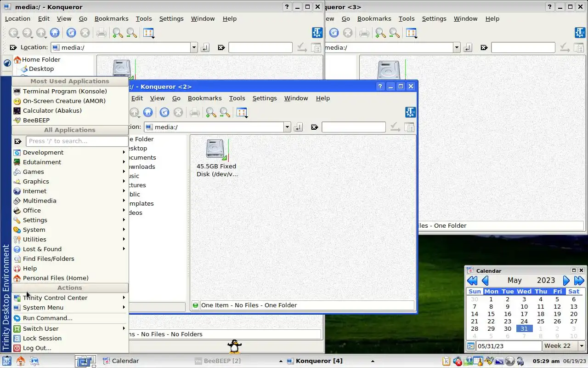Image resolution: width=588 pixels, height=368 pixels.
Task: Open location dropdown in Konqueror <2>
Action: click(287, 127)
